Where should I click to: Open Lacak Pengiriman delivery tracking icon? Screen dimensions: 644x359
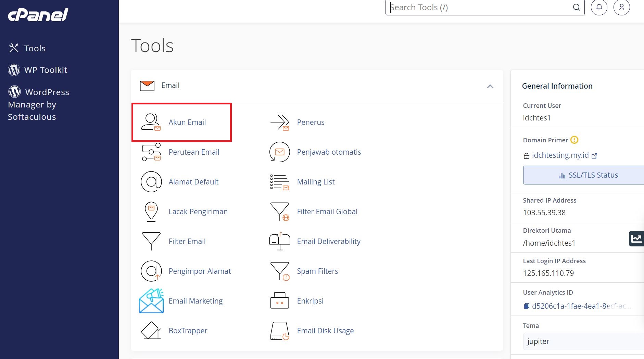(x=151, y=211)
